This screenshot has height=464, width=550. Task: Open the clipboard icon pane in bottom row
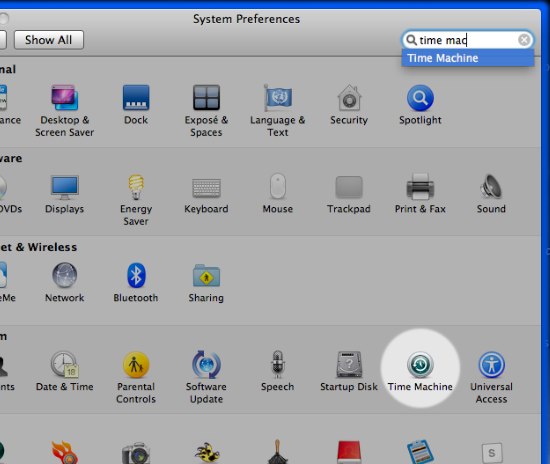pos(420,452)
